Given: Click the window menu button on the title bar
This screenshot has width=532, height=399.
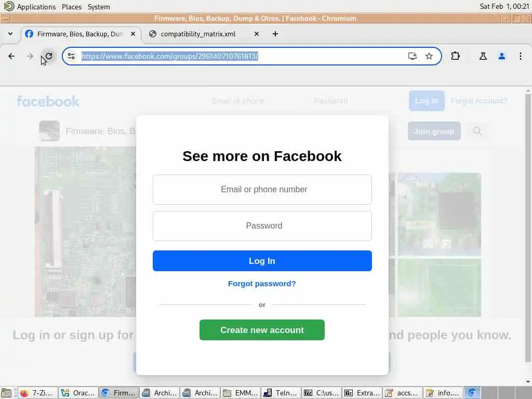Looking at the screenshot, I should (x=5, y=18).
